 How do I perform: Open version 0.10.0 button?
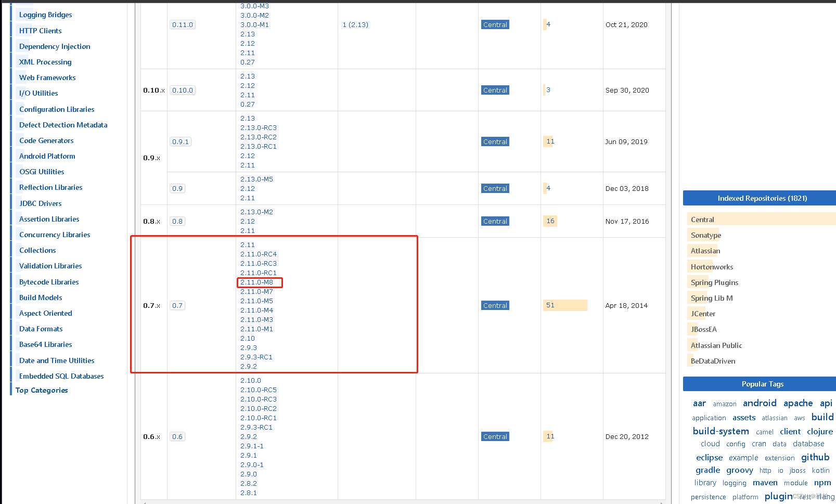183,90
